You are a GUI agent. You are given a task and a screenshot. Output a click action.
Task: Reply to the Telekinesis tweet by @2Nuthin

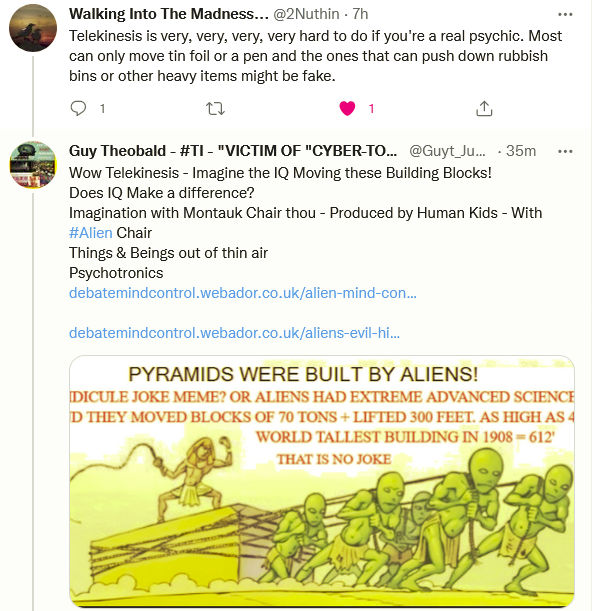pyautogui.click(x=78, y=108)
